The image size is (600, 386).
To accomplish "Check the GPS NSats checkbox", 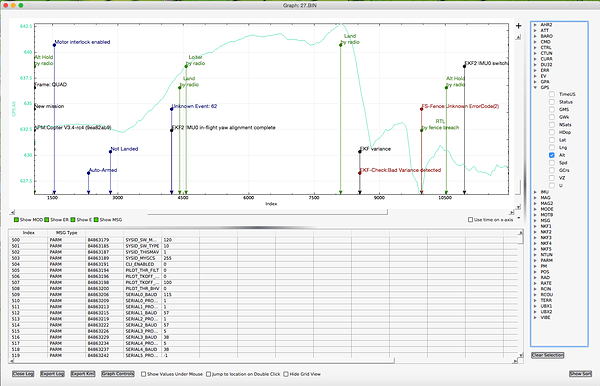I will pos(552,125).
